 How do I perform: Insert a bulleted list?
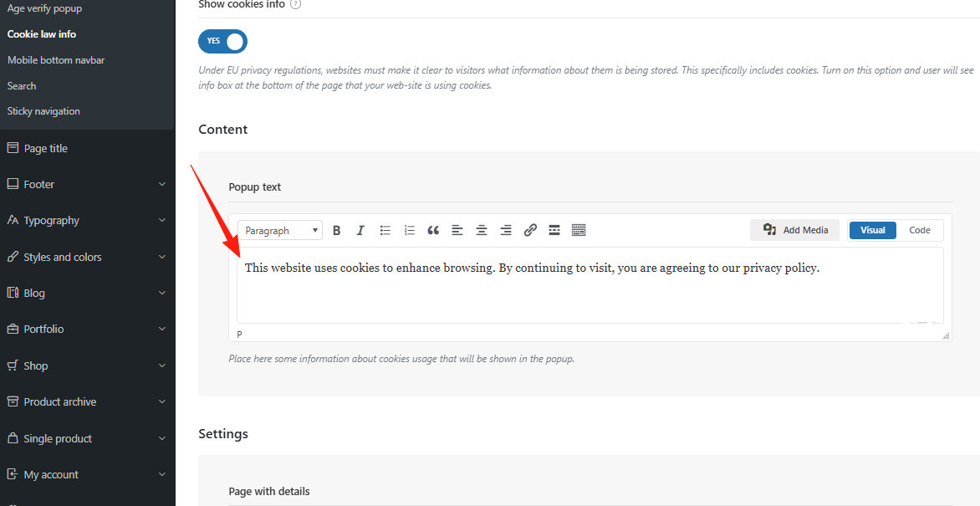click(385, 231)
